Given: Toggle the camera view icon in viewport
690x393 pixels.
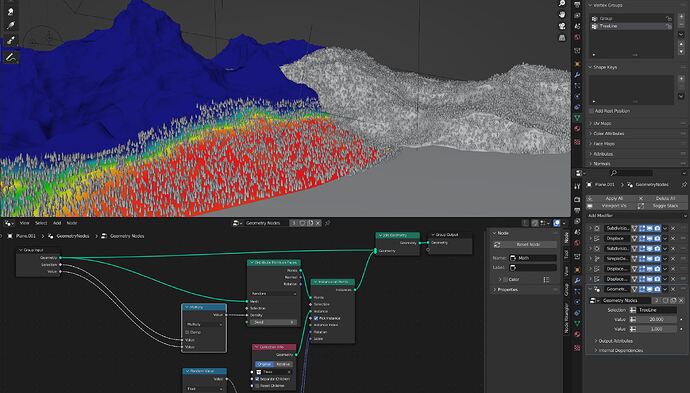Looking at the screenshot, I should [x=562, y=26].
